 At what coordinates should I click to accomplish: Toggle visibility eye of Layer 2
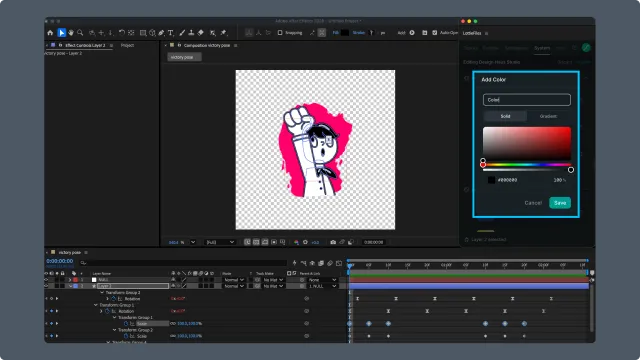(x=46, y=286)
